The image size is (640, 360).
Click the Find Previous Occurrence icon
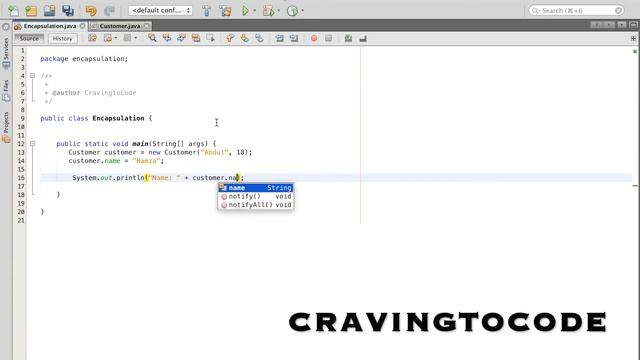click(167, 38)
